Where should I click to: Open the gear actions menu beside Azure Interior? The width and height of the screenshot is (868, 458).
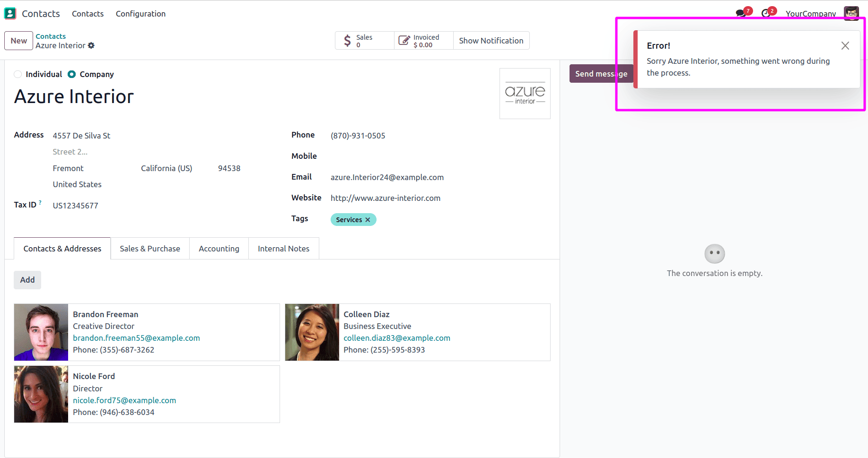coord(91,45)
